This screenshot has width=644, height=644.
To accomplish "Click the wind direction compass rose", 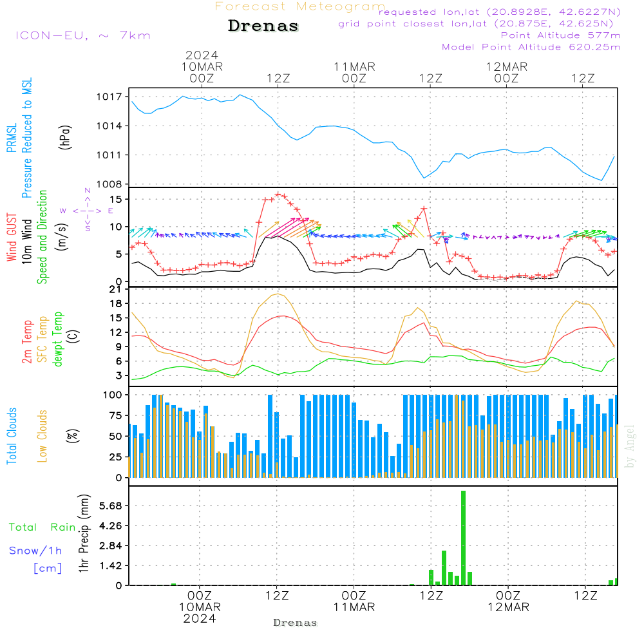I will pyautogui.click(x=87, y=210).
